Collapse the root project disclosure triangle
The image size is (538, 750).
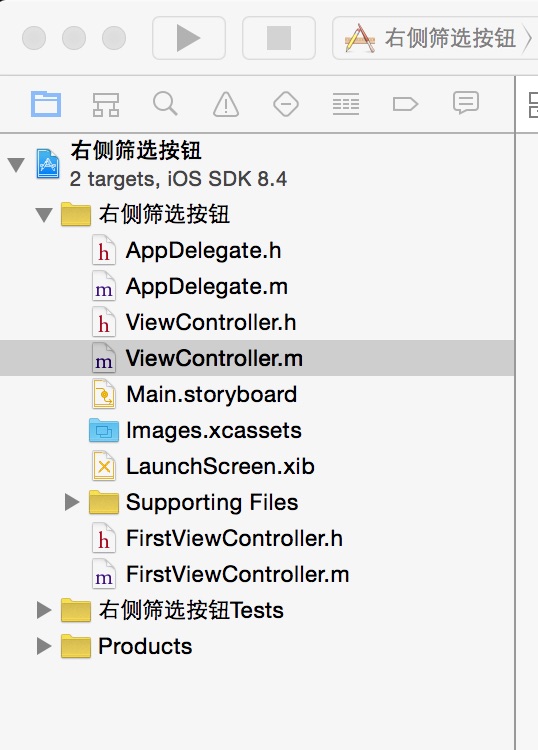(16, 165)
